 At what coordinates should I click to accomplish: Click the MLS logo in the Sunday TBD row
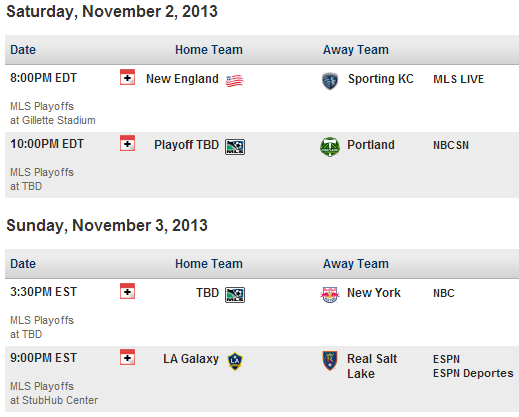coord(235,295)
